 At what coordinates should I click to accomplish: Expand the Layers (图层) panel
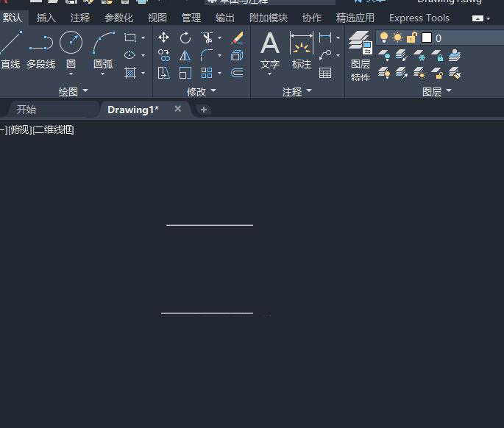point(437,92)
